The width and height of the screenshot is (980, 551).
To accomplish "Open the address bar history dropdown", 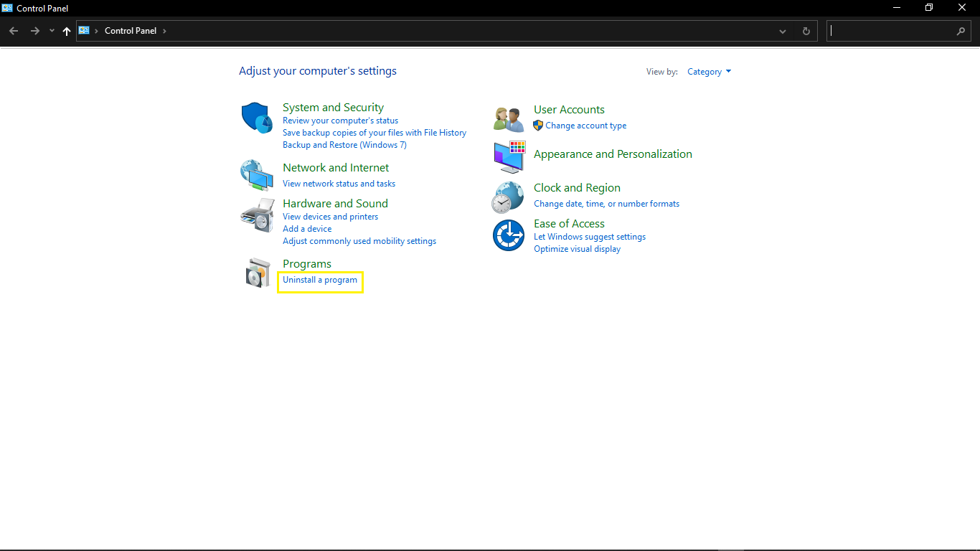I will [783, 31].
